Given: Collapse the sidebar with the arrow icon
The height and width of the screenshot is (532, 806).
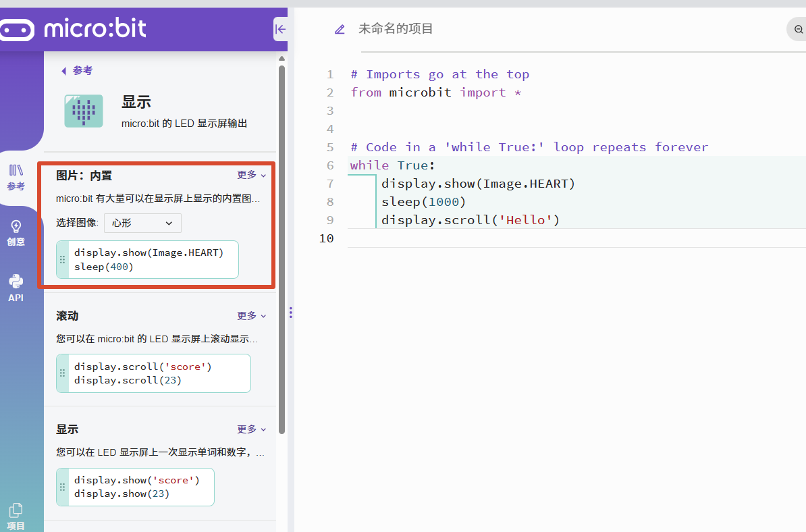Looking at the screenshot, I should tap(280, 29).
